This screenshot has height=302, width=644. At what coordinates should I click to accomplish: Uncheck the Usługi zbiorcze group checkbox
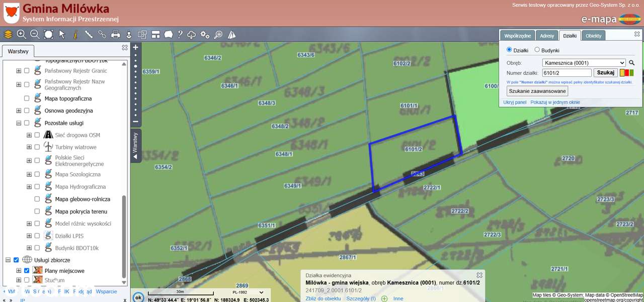(x=16, y=260)
